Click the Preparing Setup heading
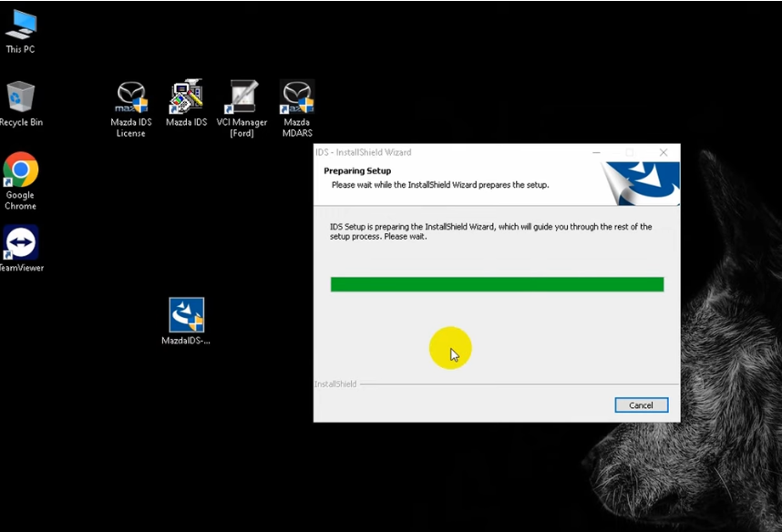The width and height of the screenshot is (782, 532). (357, 170)
